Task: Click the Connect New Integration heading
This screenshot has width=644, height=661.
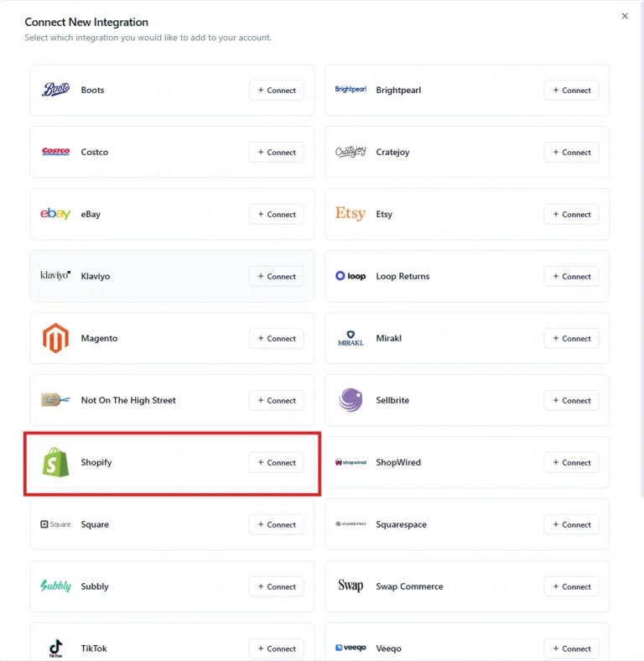Action: (x=86, y=22)
